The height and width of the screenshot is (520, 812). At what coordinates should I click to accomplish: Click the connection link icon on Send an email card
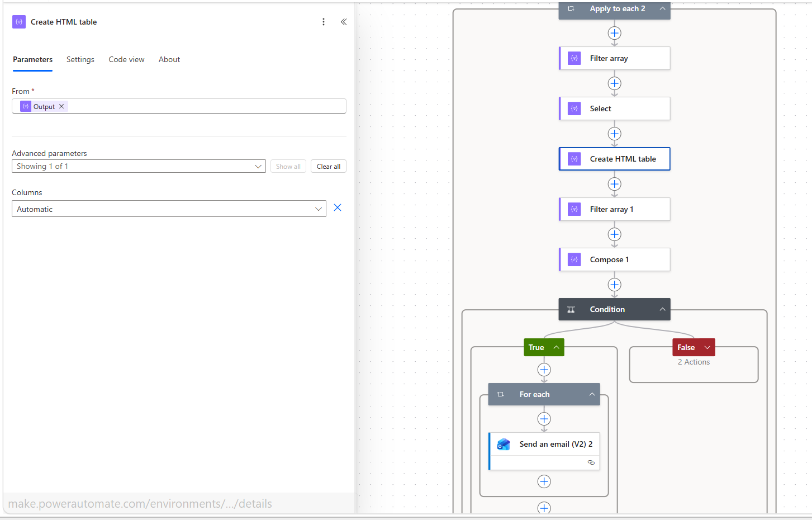591,462
